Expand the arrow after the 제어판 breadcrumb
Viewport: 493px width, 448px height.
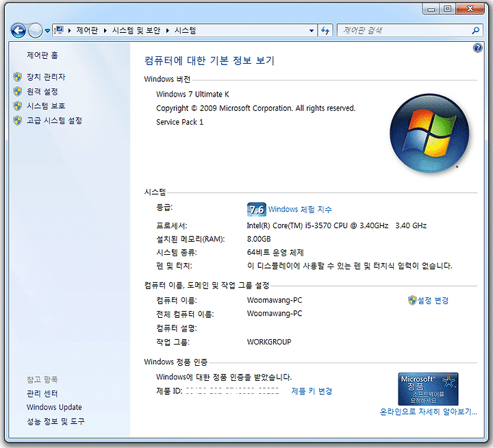105,31
